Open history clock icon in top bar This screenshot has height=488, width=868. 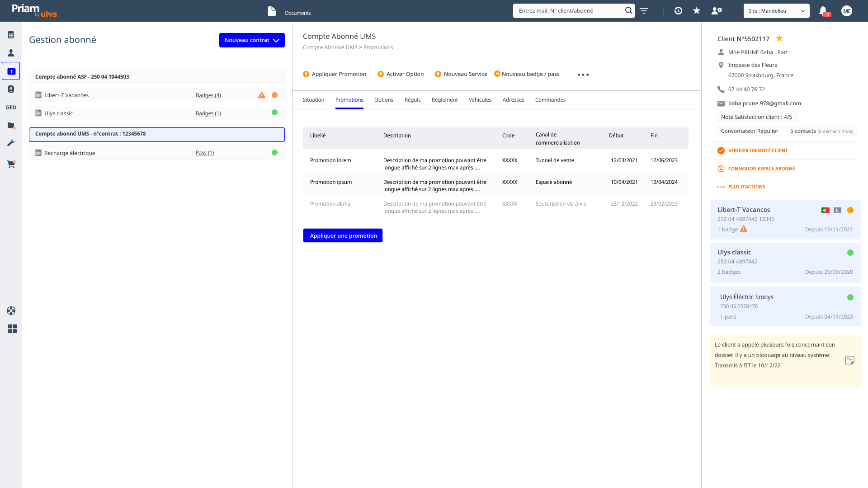tap(678, 10)
